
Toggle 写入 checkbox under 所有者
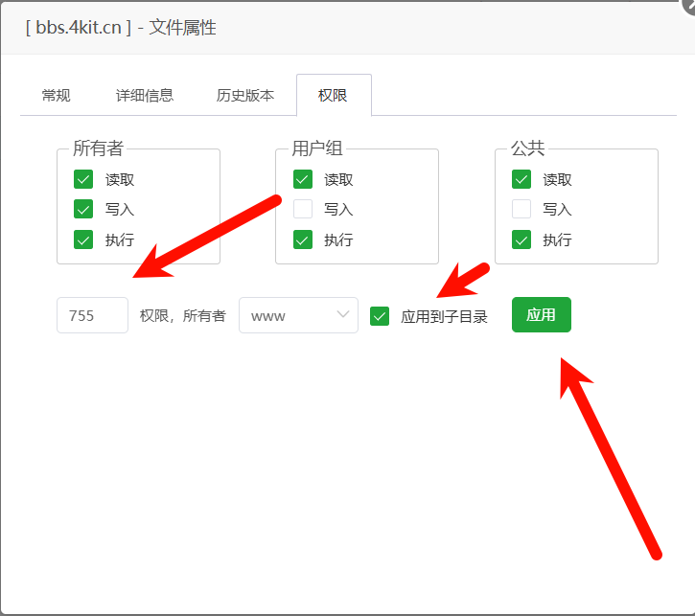[x=83, y=209]
